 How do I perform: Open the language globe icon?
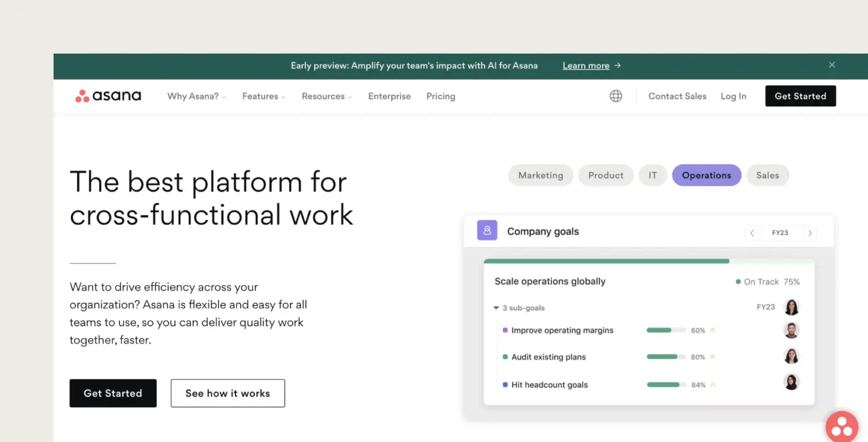point(616,96)
